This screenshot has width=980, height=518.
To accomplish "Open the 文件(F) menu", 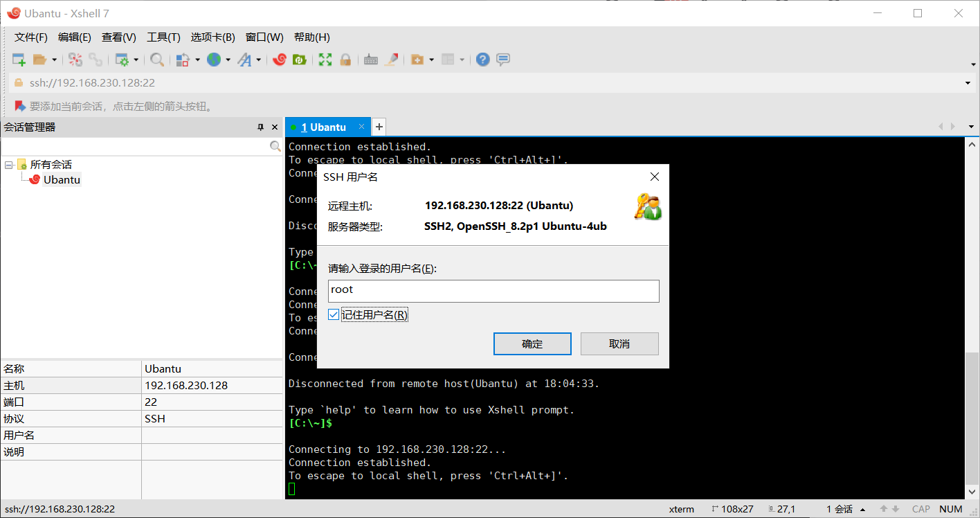I will [x=31, y=37].
